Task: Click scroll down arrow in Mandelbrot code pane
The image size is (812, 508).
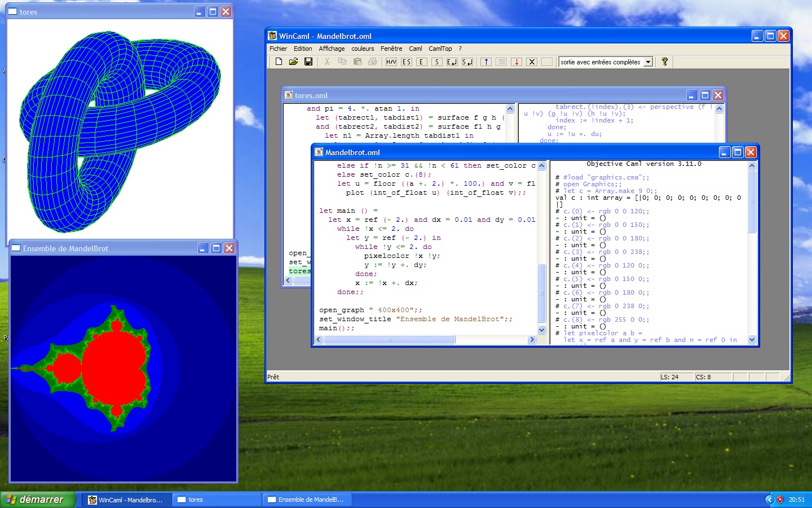Action: tap(542, 330)
